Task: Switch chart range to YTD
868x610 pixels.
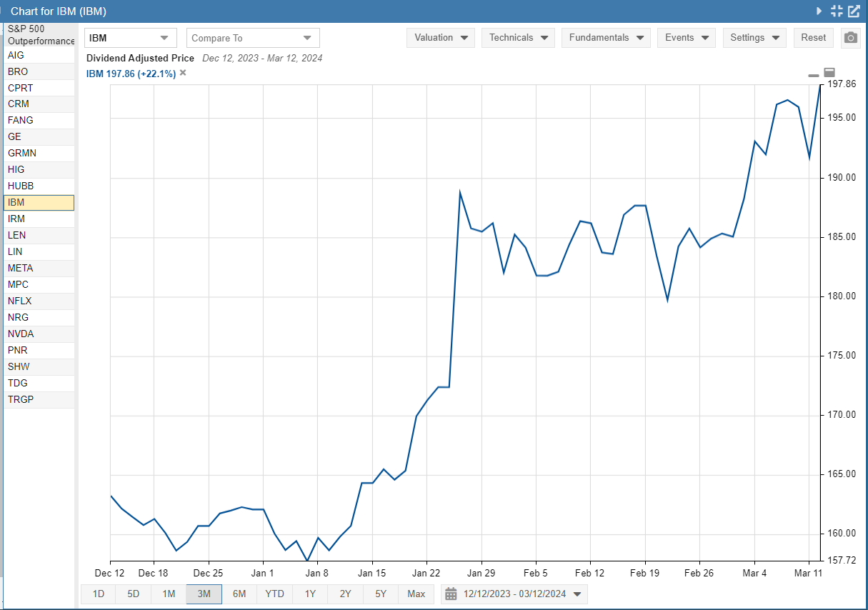Action: 274,594
